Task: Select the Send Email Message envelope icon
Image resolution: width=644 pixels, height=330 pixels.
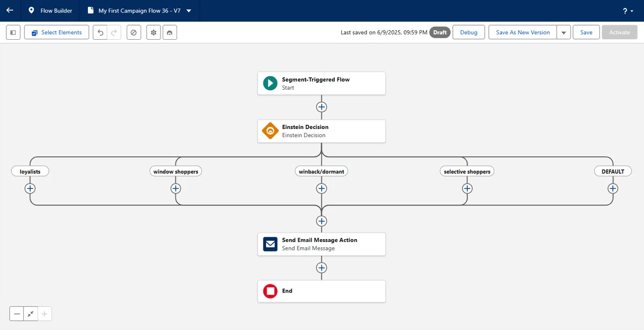Action: click(270, 244)
